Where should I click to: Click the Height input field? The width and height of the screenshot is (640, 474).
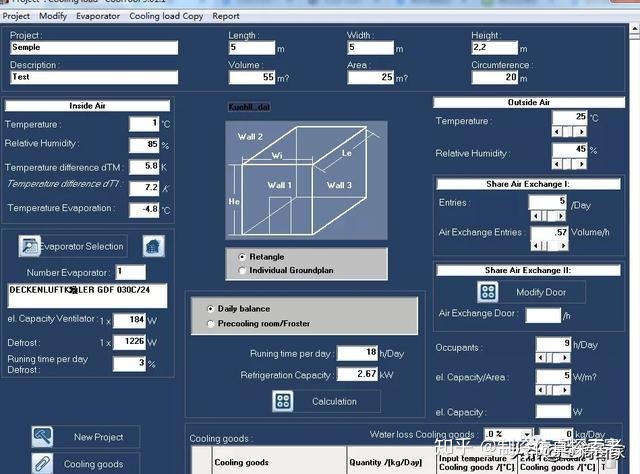click(x=495, y=47)
